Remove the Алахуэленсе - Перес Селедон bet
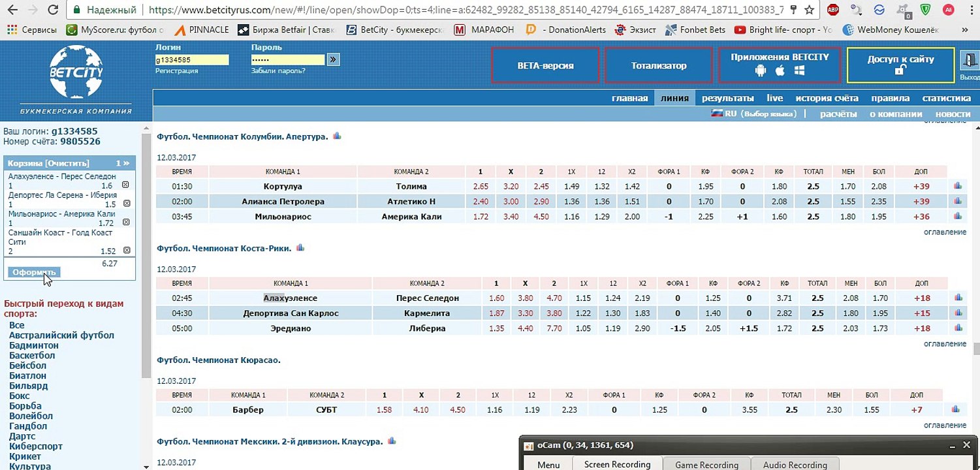Viewport: 980px width, 470px height. 127,185
